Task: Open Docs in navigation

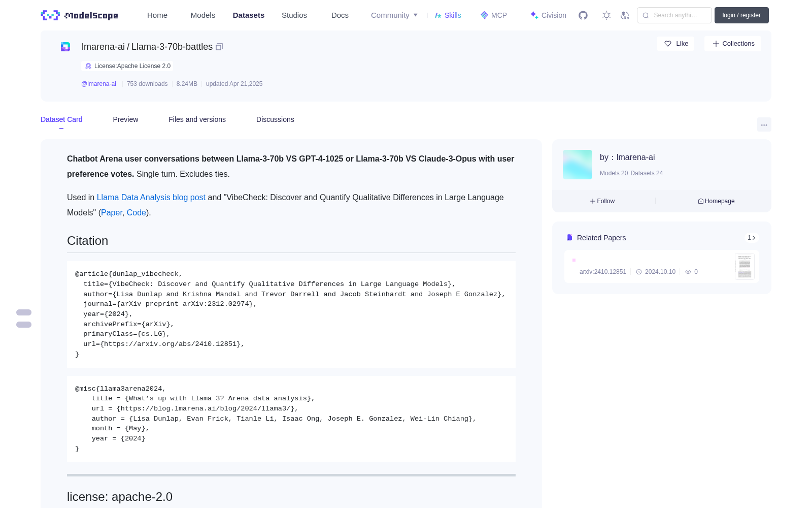Action: pos(340,15)
